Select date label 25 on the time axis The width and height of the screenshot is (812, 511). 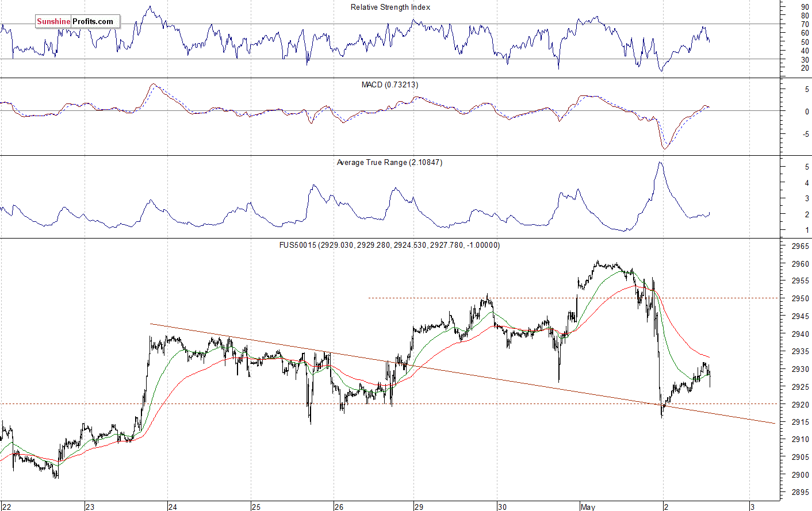tap(256, 506)
